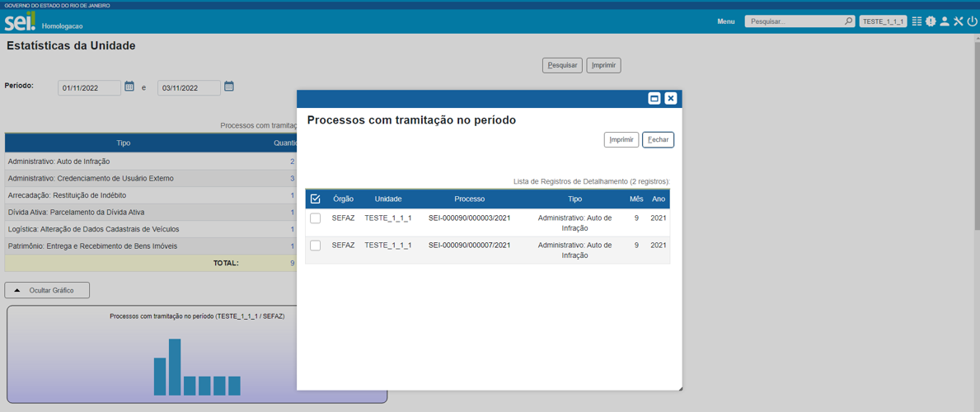Open the notifications badge icon in header
980x412 pixels.
pyautogui.click(x=931, y=21)
